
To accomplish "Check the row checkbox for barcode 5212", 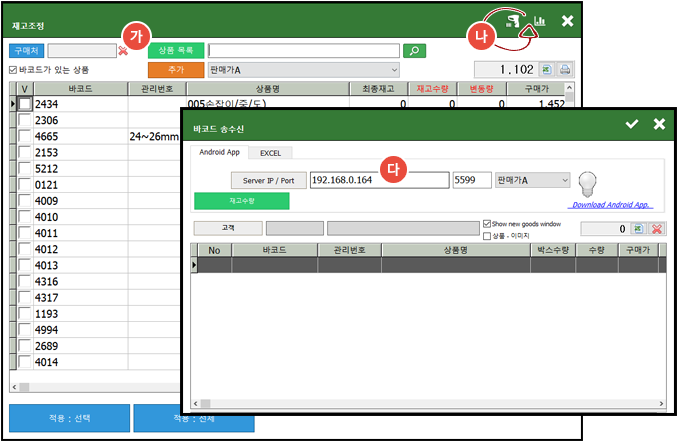I will (x=25, y=168).
